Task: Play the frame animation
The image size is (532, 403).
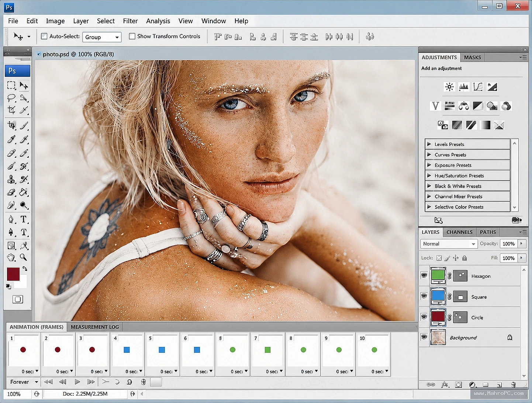Action: point(77,382)
